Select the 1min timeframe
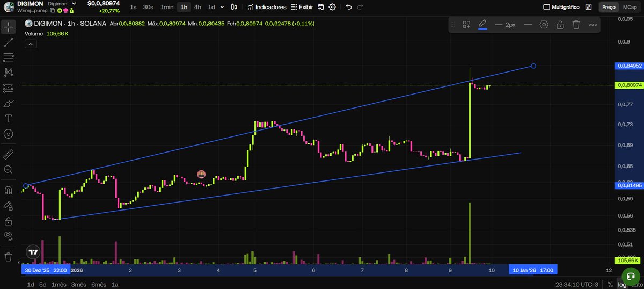Viewport: 644px width, 289px height. 167,7
